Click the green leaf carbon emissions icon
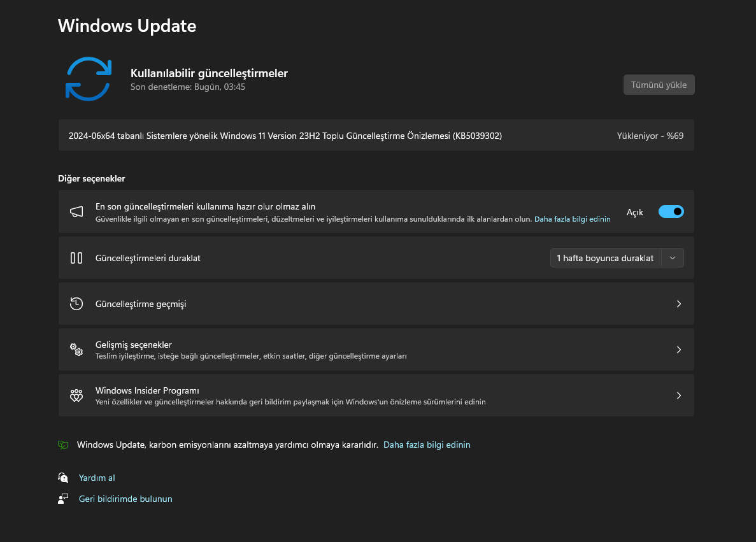The image size is (756, 542). [x=63, y=445]
